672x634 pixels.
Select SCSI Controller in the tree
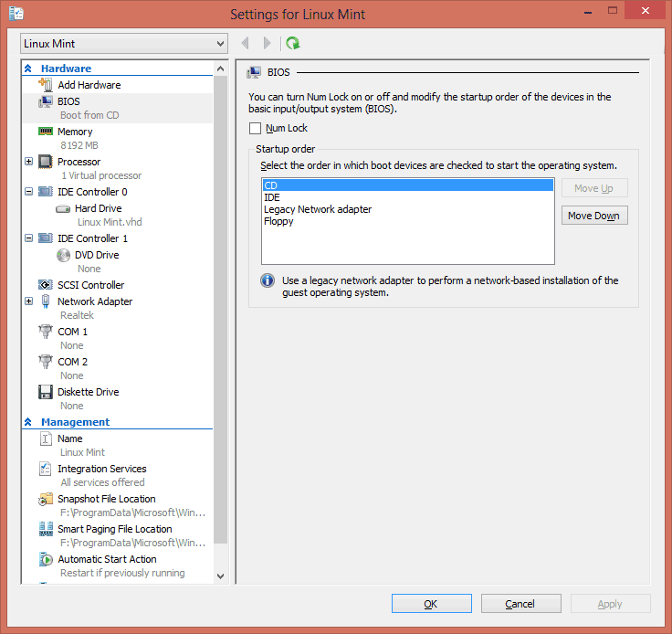point(91,285)
